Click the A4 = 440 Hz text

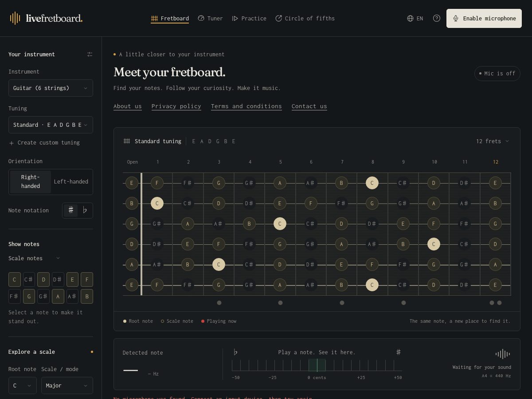pyautogui.click(x=497, y=376)
